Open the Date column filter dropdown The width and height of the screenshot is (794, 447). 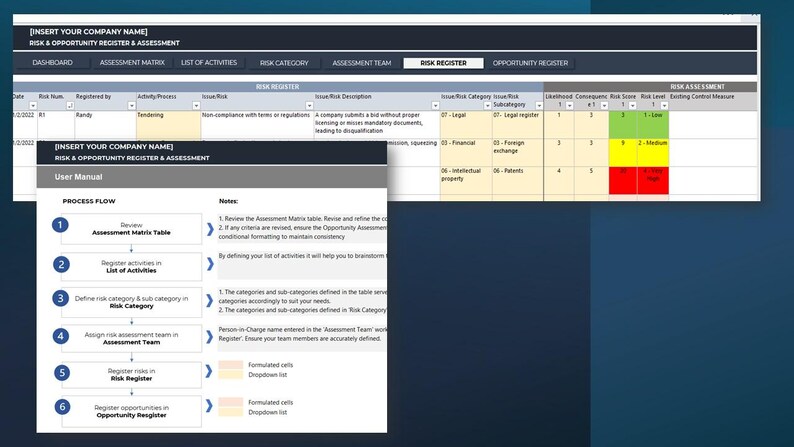[33, 105]
